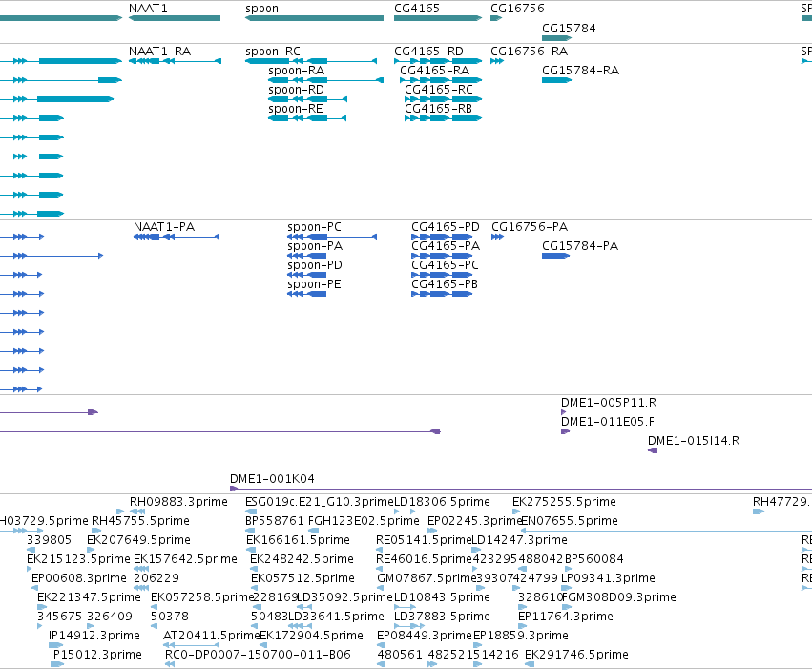Image resolution: width=812 pixels, height=669 pixels.
Task: Select protein spoon-PA
Action: tap(315, 246)
